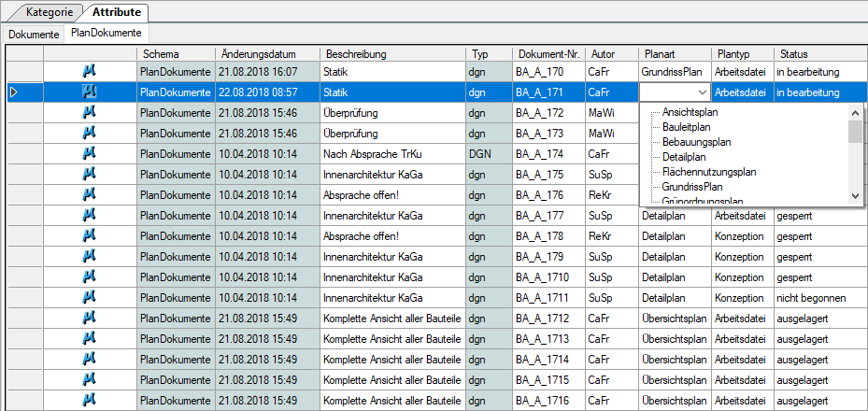The width and height of the screenshot is (868, 411).
Task: Select the file icon in row BA_A_174
Action: [x=90, y=154]
